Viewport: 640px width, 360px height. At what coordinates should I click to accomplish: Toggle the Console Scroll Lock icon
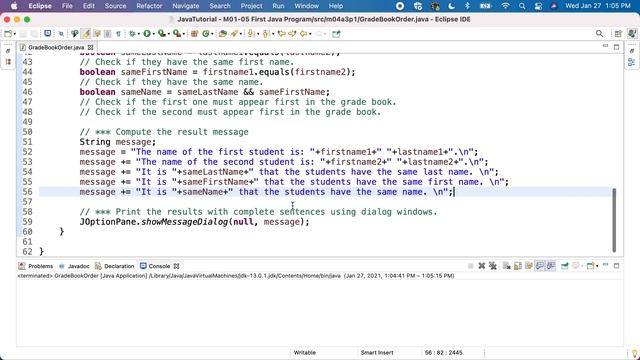pos(518,266)
